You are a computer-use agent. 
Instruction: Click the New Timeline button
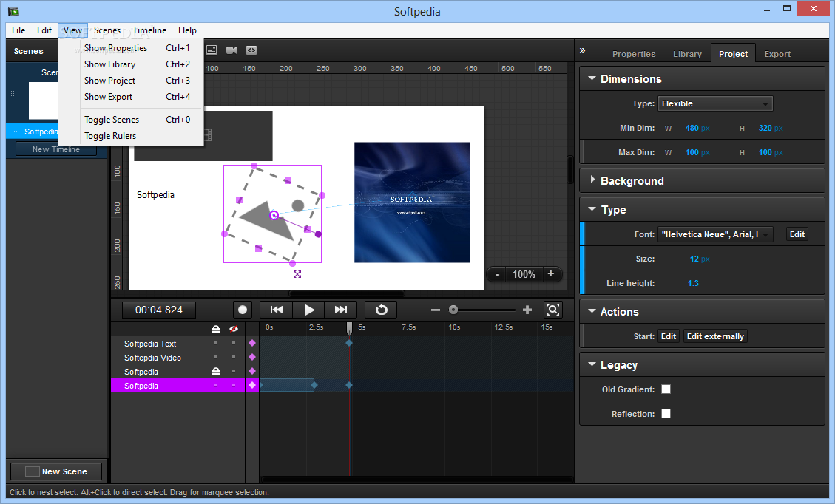pyautogui.click(x=56, y=149)
